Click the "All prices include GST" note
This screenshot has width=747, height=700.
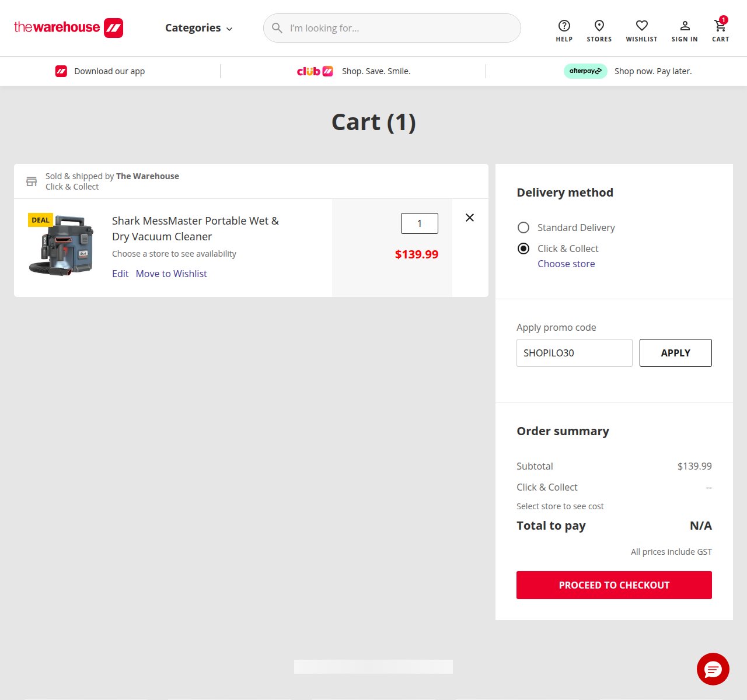(671, 552)
